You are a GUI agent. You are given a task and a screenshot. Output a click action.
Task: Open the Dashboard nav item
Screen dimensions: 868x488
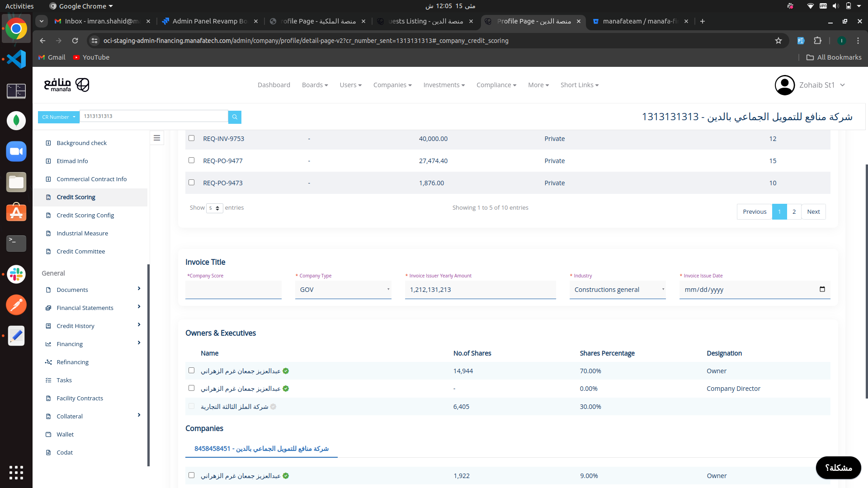coord(274,85)
